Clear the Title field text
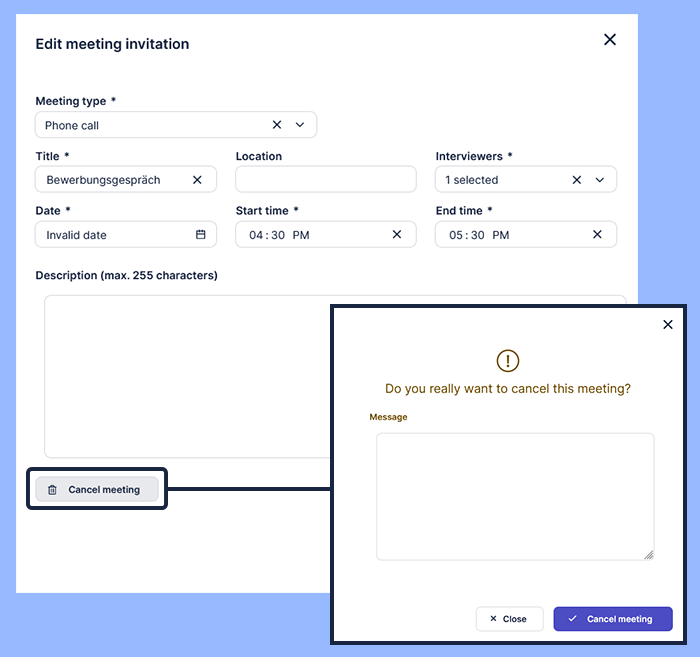This screenshot has width=700, height=657. [197, 180]
